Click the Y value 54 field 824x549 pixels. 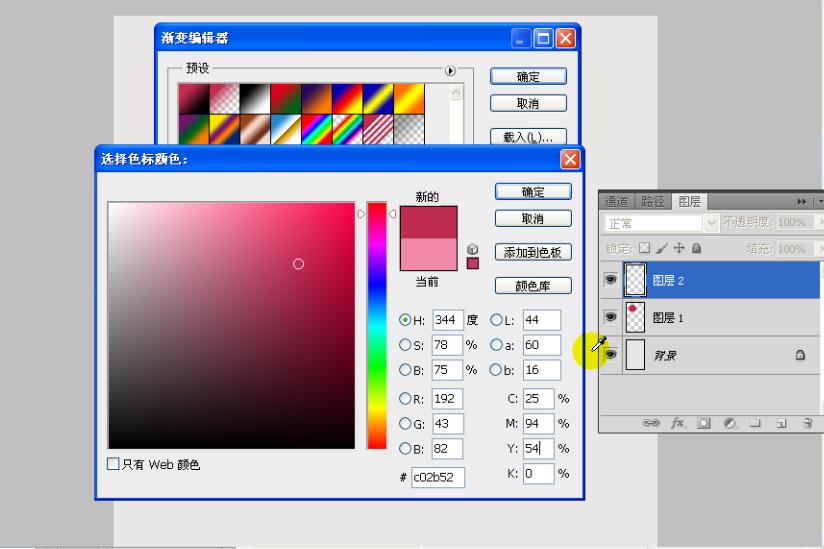(539, 448)
